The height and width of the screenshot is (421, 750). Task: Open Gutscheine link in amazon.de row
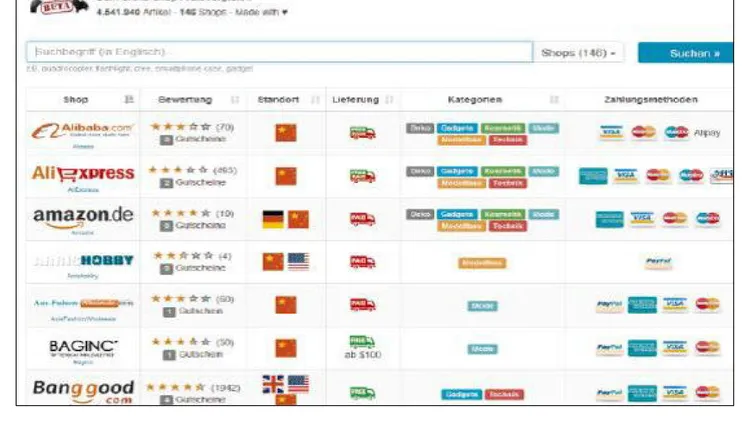(200, 225)
